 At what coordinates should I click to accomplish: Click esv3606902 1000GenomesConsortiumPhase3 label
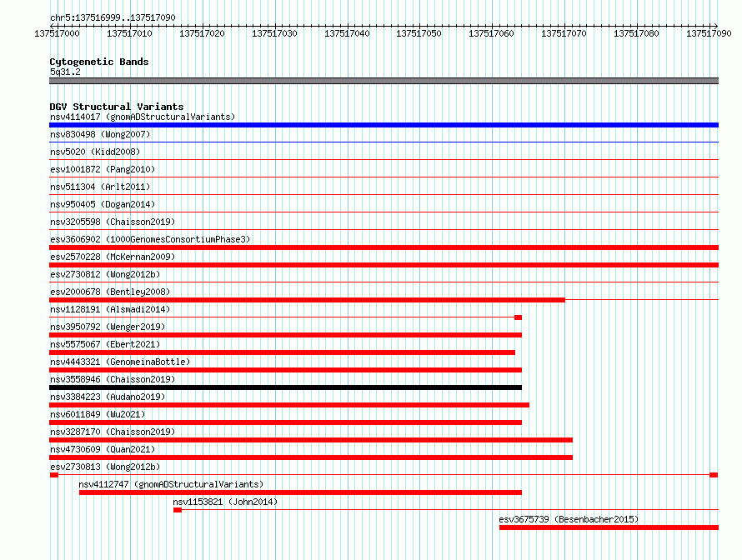150,239
